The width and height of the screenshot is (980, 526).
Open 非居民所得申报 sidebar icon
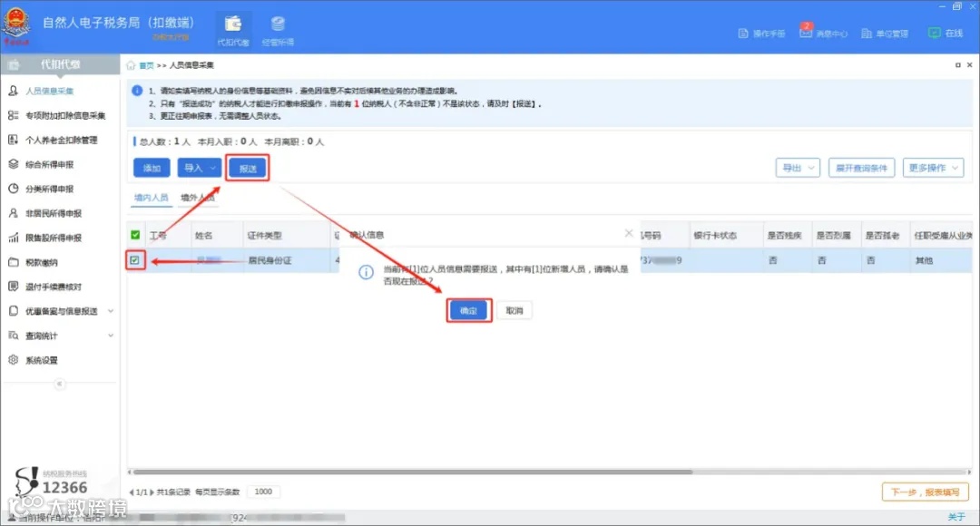click(x=13, y=213)
